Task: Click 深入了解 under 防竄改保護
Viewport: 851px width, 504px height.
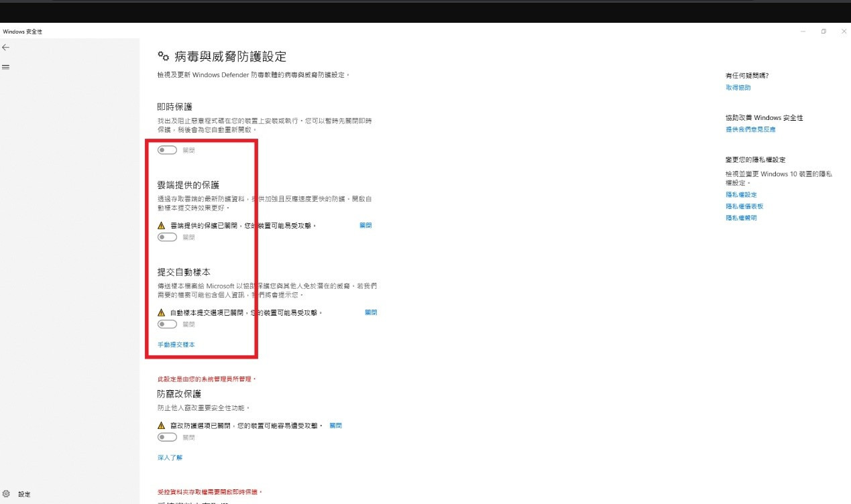Action: tap(170, 458)
